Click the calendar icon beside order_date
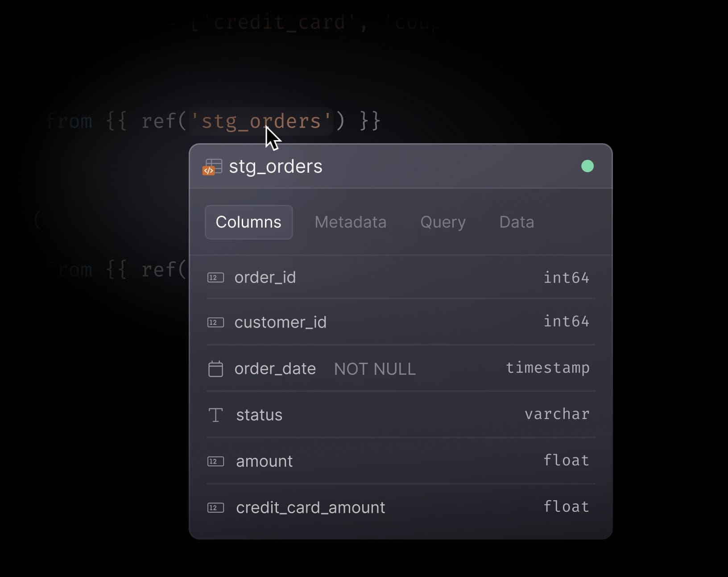Screen dimensions: 728x577 (215, 369)
